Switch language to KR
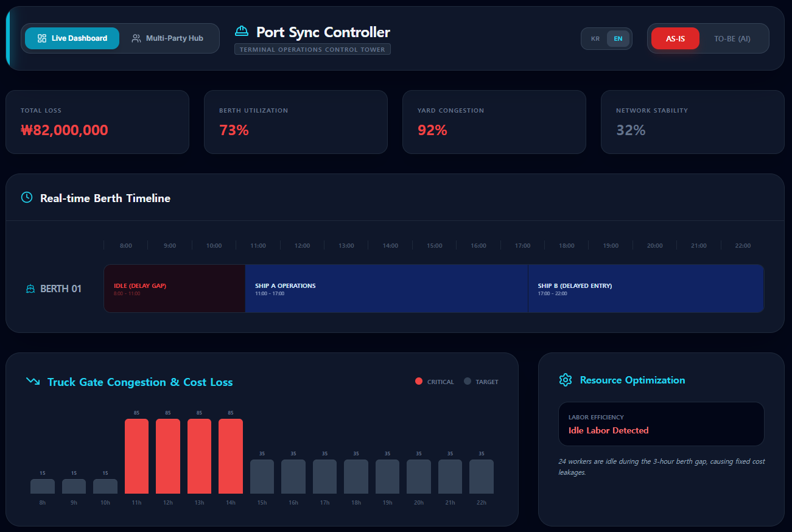Screen dimensions: 792x532 tap(595, 38)
